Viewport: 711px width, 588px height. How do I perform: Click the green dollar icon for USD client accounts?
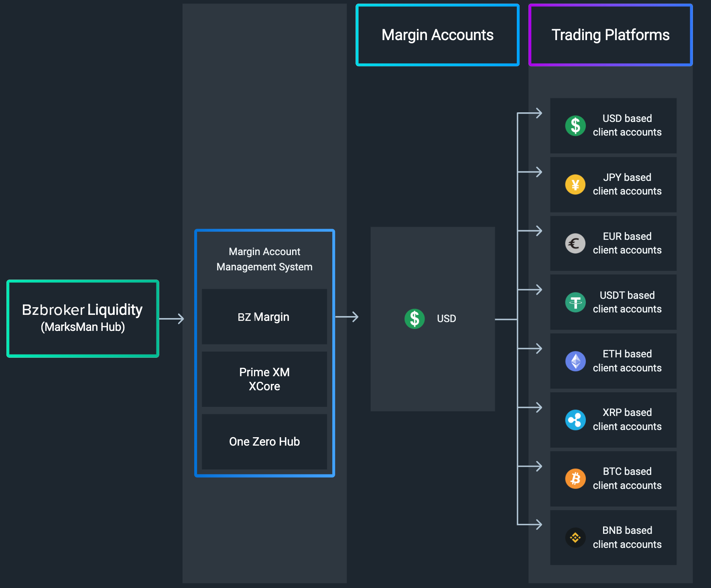[575, 126]
